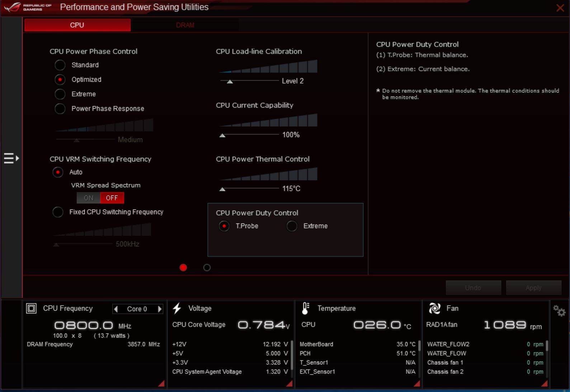Select T.Probe power duty control
Image resolution: width=570 pixels, height=392 pixels.
[x=224, y=226]
